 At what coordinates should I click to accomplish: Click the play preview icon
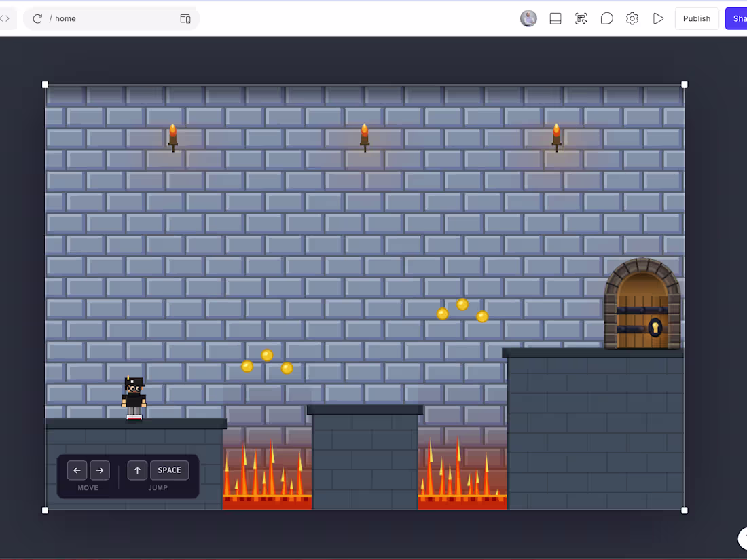659,18
